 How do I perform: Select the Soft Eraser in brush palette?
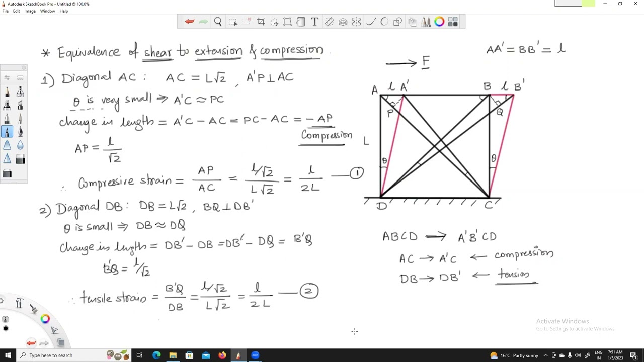[7, 173]
